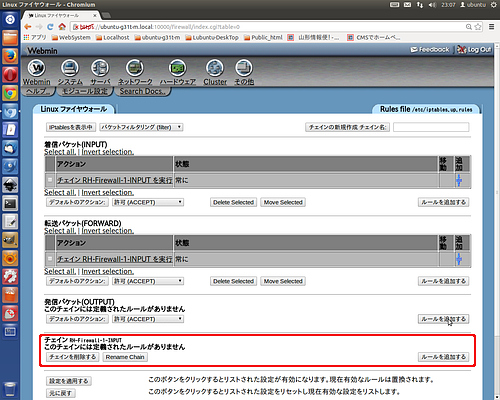The width and height of the screenshot is (500, 400).
Task: Open Chromium hamburger menu
Action: point(492,27)
